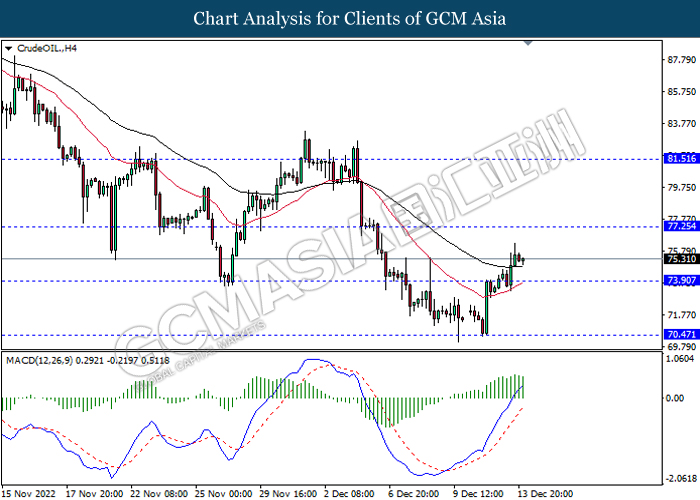Click the 22 Nov 08:00 time label
This screenshot has width=700, height=500.
159,494
